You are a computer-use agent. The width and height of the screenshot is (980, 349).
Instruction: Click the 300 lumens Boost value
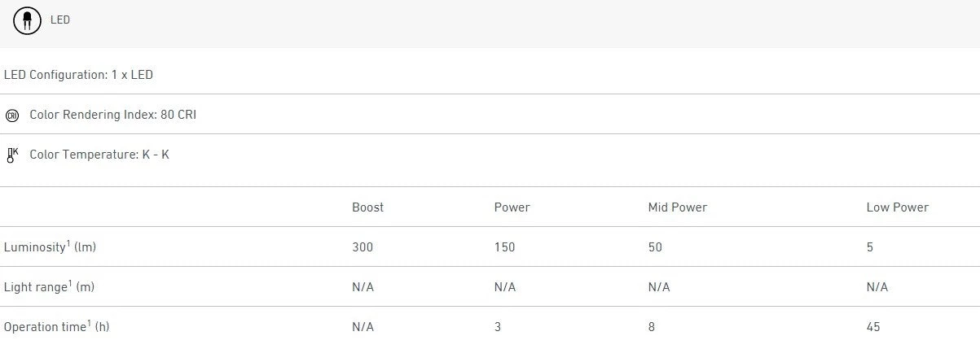(363, 247)
